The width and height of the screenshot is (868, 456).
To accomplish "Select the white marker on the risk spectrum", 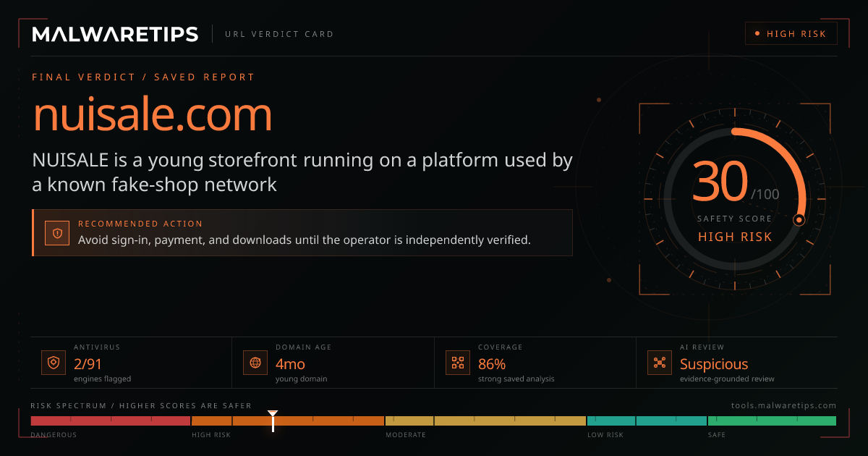I will pos(273,421).
